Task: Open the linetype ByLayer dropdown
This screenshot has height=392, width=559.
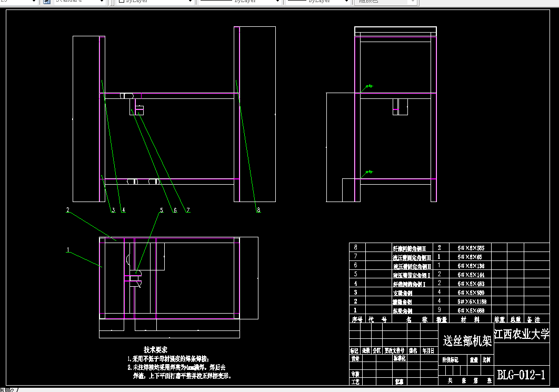Action: pyautogui.click(x=239, y=2)
